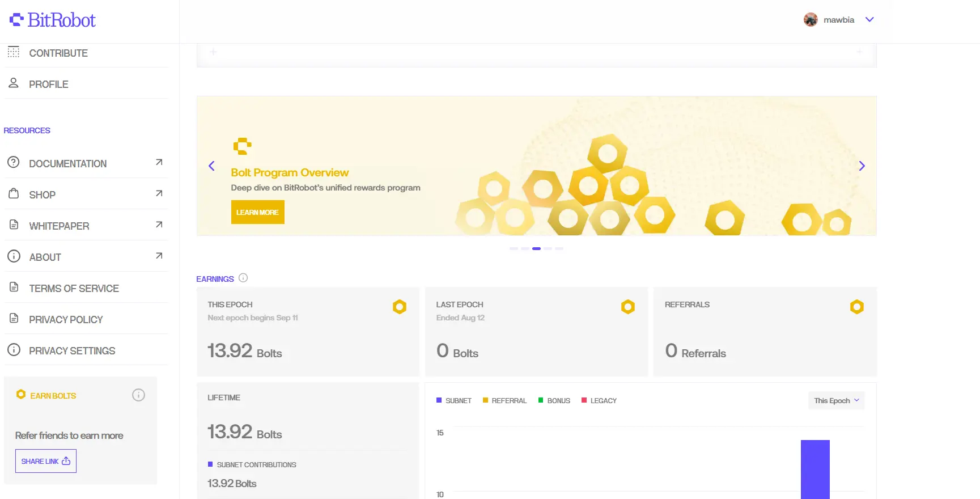Viewport: 980px width, 499px height.
Task: Click the Whitepaper document icon
Action: (14, 225)
